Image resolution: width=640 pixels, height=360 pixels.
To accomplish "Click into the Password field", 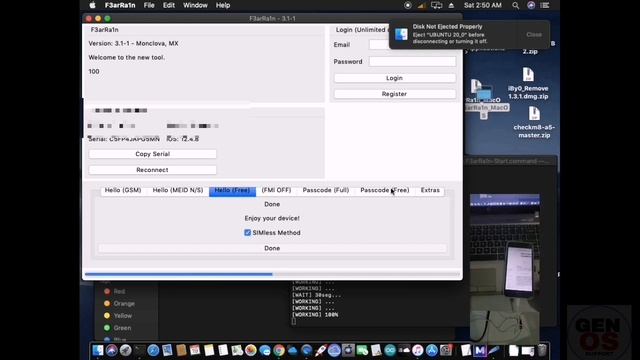I will 412,62.
